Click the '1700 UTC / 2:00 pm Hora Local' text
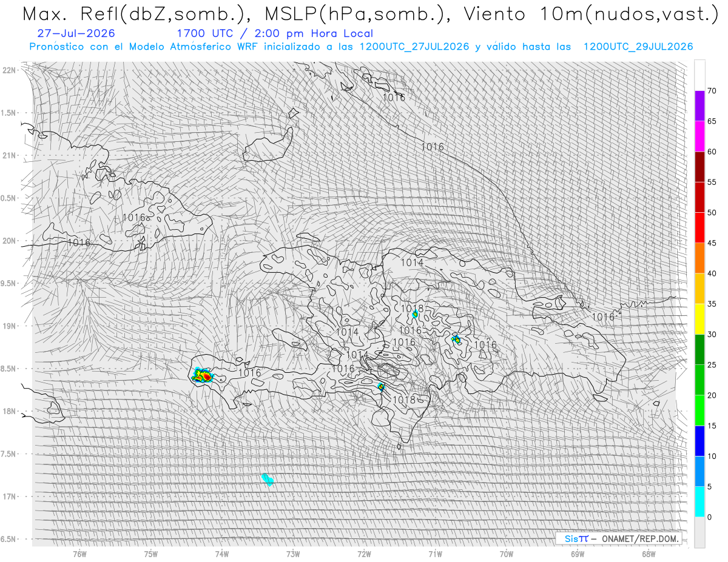Image resolution: width=728 pixels, height=562 pixels. coord(275,34)
